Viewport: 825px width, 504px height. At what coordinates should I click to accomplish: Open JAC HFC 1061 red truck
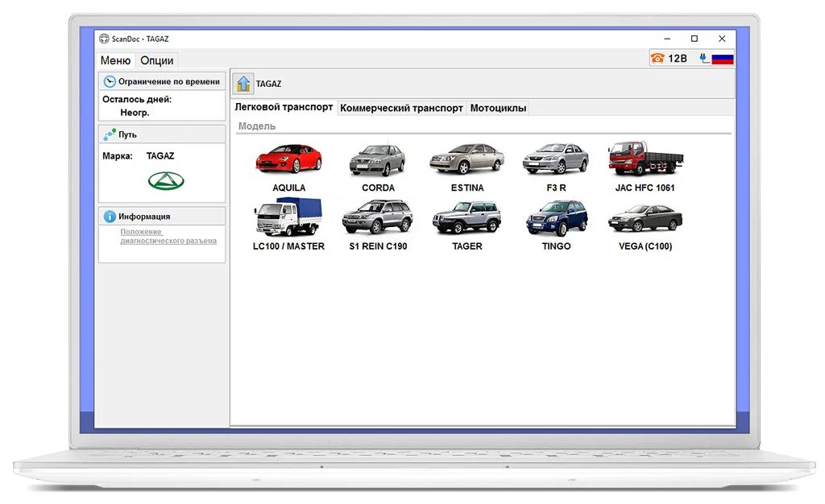pos(645,158)
